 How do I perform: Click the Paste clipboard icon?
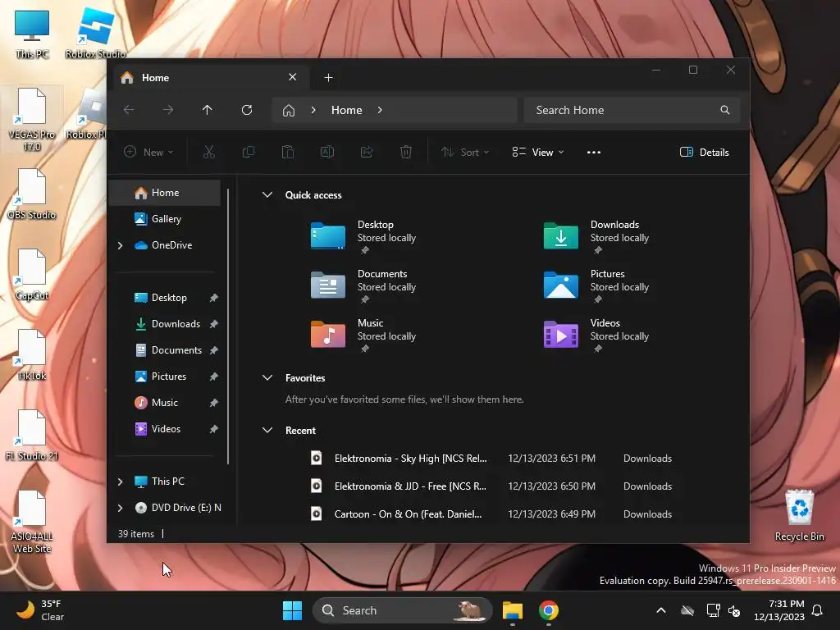(x=288, y=152)
